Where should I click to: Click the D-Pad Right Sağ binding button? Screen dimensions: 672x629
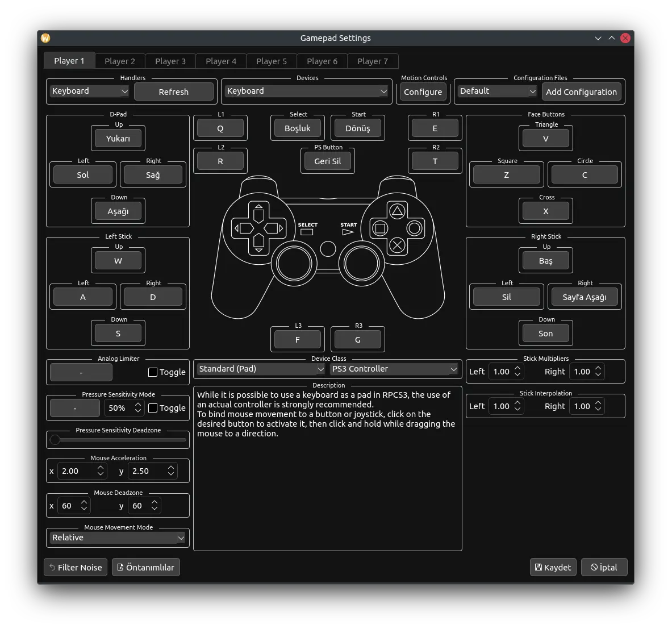[153, 175]
